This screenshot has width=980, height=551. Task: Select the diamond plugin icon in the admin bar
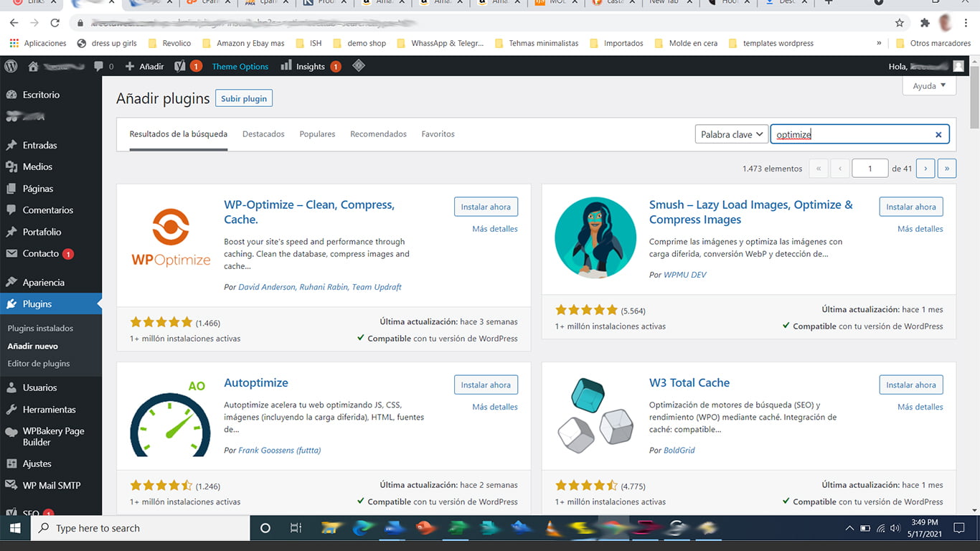click(x=358, y=65)
